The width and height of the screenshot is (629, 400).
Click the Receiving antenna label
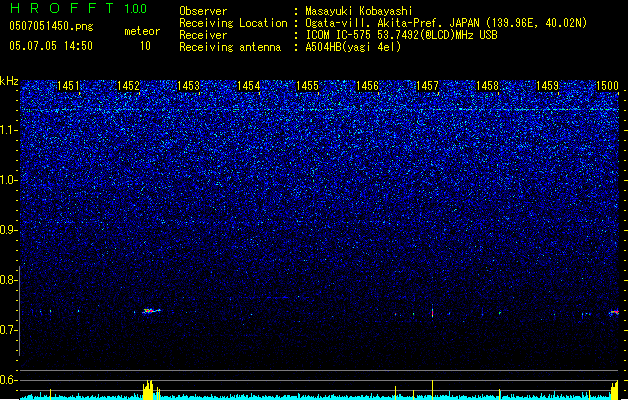(x=230, y=47)
